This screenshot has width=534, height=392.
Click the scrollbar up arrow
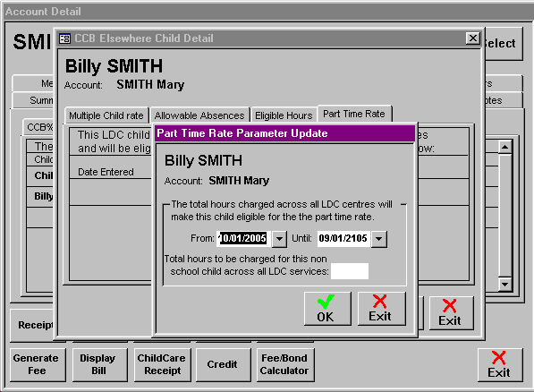[504, 147]
